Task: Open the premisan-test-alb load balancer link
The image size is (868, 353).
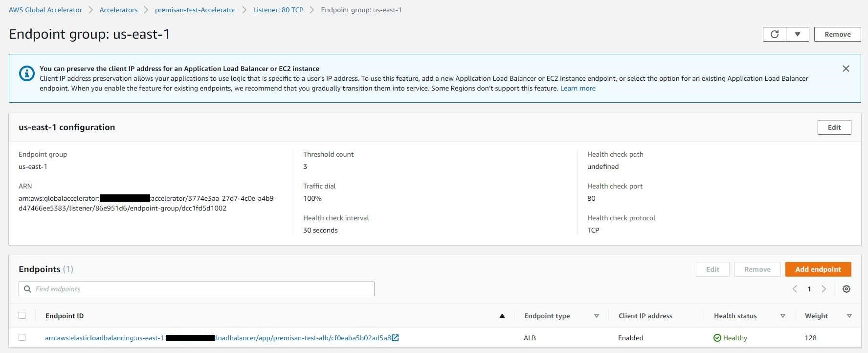Action: [x=218, y=338]
